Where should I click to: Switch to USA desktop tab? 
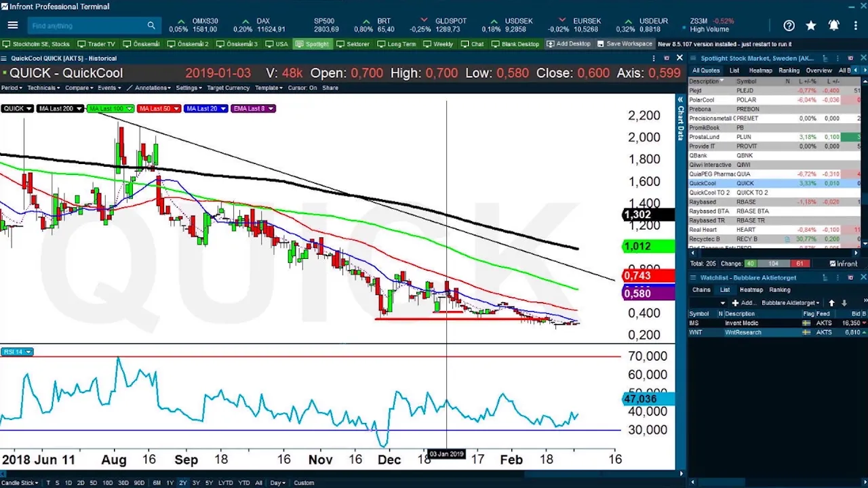(277, 44)
